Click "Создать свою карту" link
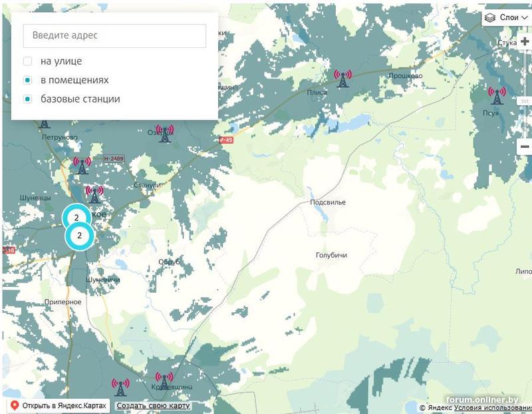The image size is (532, 414). click(x=153, y=405)
